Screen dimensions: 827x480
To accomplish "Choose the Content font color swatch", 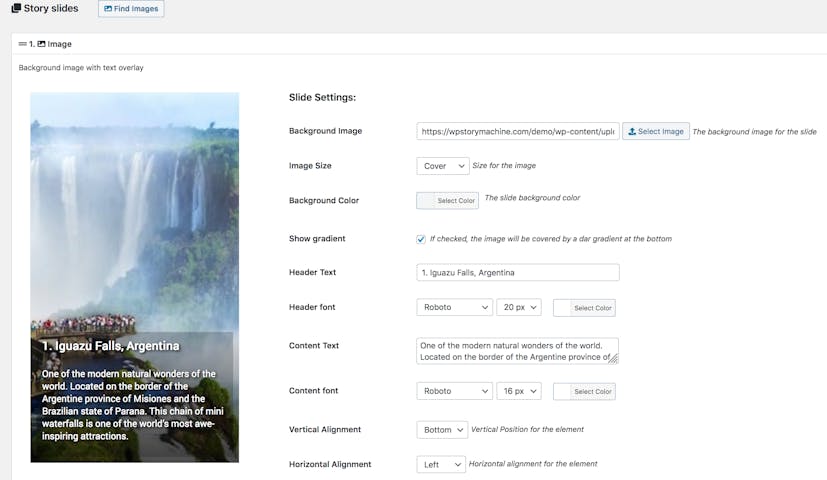I will (563, 391).
